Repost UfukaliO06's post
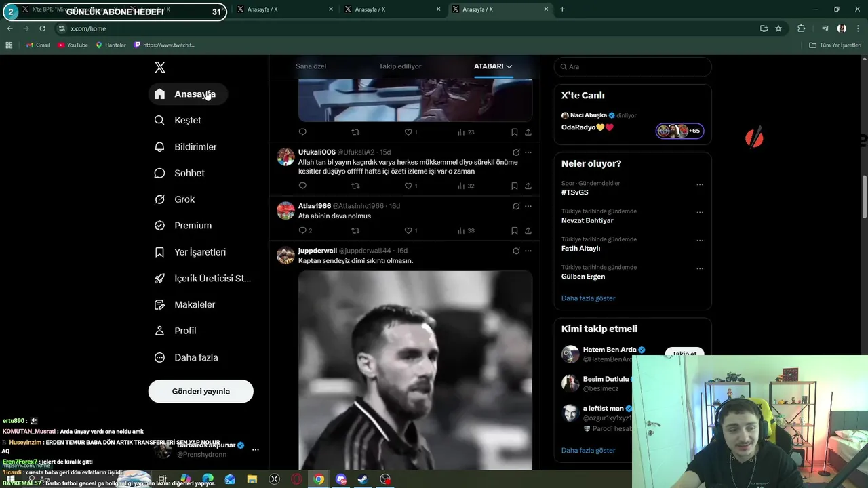 coord(355,186)
